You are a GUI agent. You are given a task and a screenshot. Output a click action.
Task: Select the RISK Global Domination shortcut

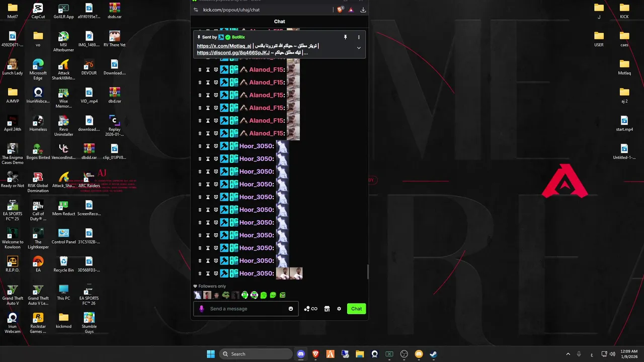click(x=38, y=182)
